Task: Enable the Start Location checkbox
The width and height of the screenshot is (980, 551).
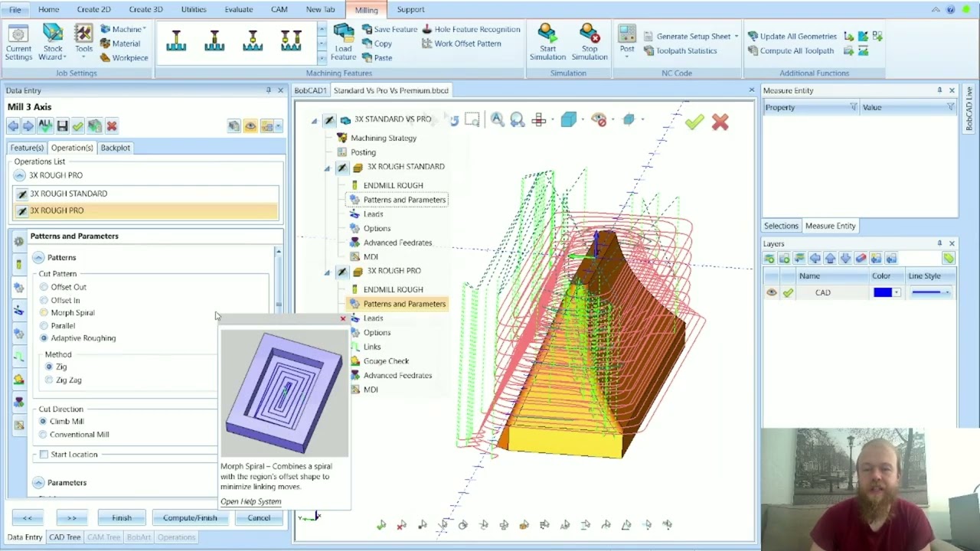Action: pyautogui.click(x=44, y=455)
